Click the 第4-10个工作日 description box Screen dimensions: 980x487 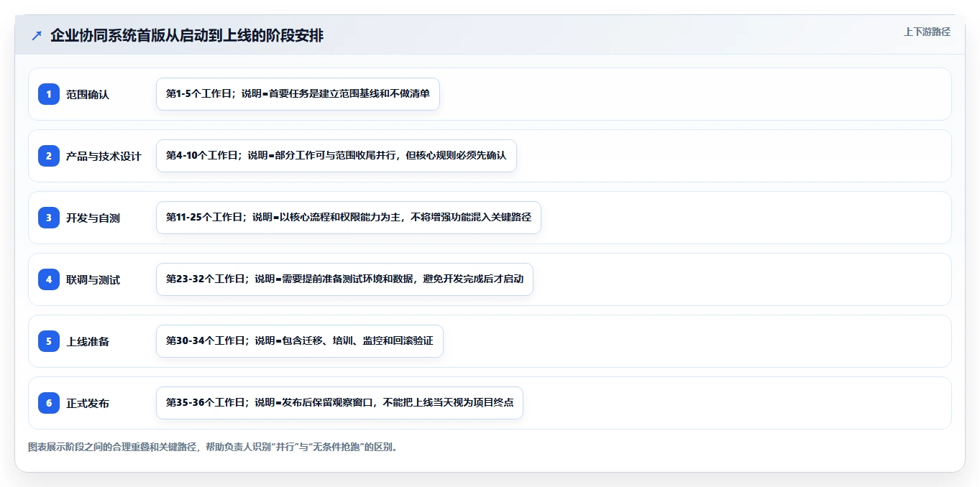pyautogui.click(x=336, y=156)
